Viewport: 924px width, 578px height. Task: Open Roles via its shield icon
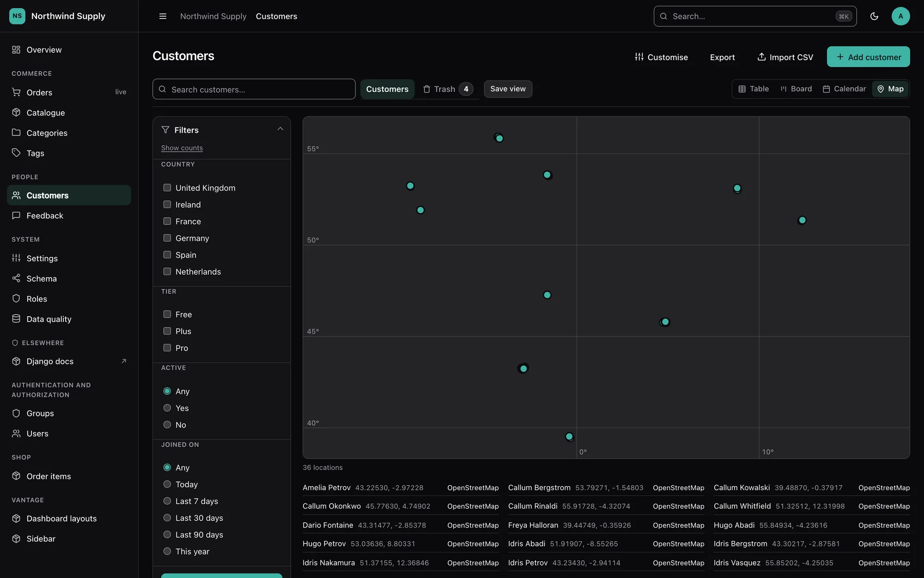point(16,299)
